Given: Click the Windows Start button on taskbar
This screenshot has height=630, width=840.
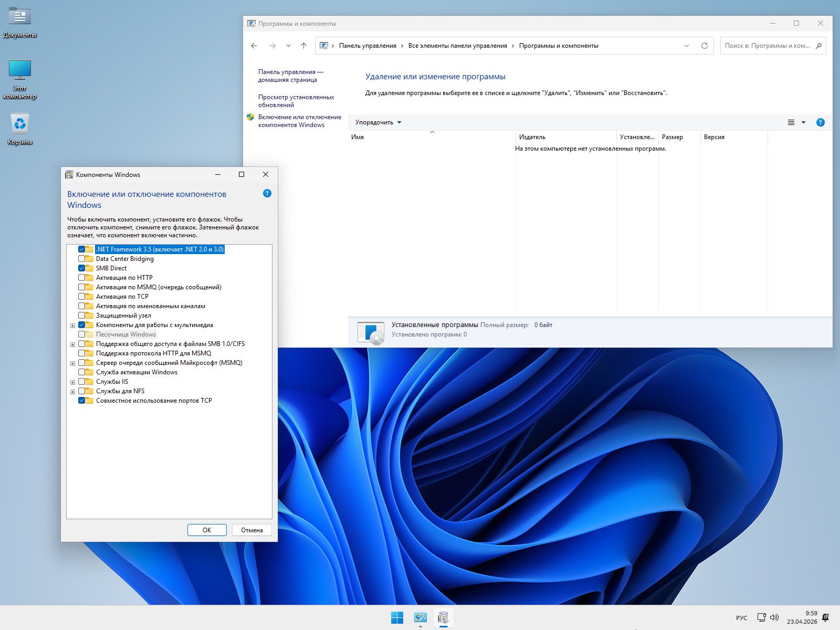Looking at the screenshot, I should pos(397,618).
